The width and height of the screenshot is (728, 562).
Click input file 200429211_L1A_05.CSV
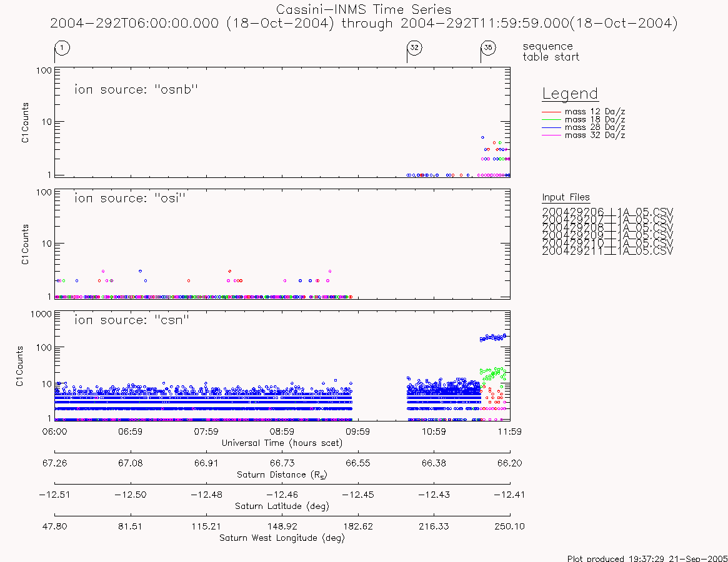(607, 251)
